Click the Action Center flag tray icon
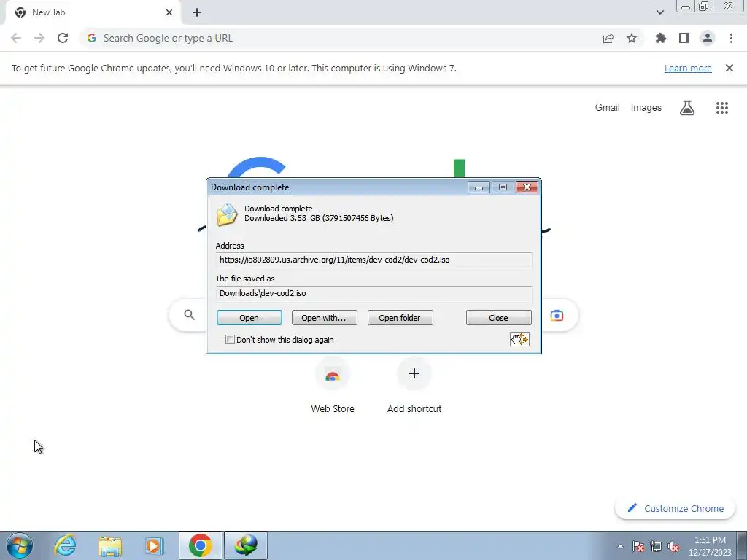747x560 pixels. [x=638, y=547]
